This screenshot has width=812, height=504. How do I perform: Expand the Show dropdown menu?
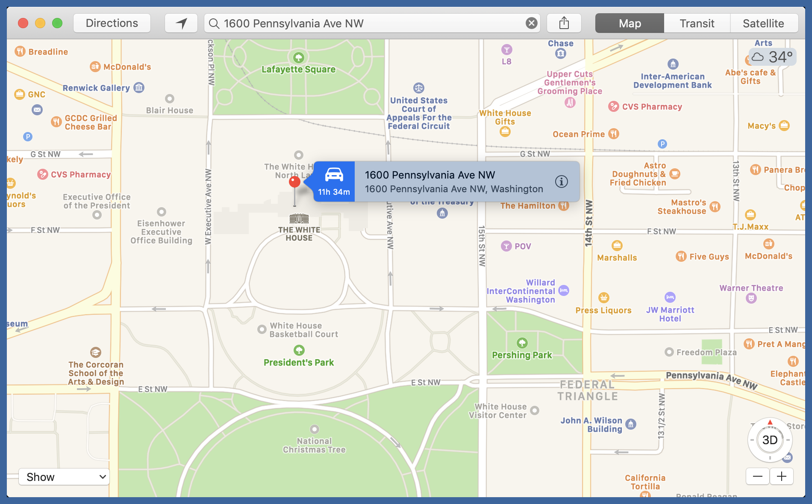point(64,477)
